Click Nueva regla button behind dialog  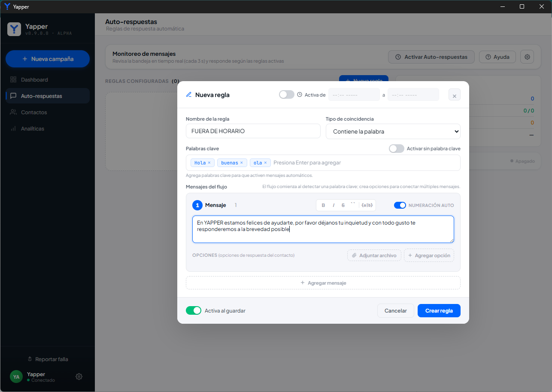(364, 79)
